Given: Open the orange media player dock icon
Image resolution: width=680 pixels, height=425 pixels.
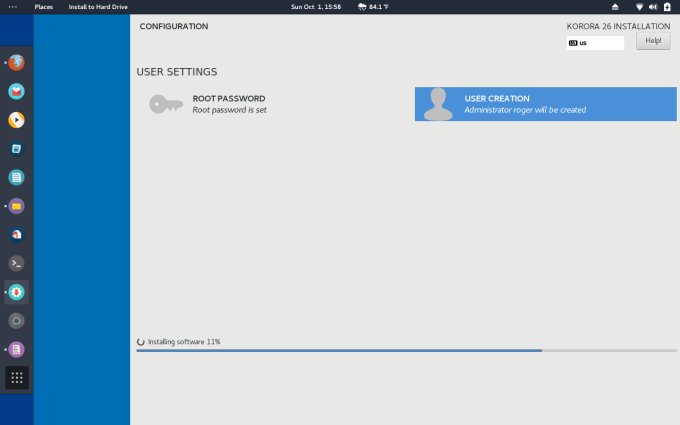Looking at the screenshot, I should (x=16, y=120).
